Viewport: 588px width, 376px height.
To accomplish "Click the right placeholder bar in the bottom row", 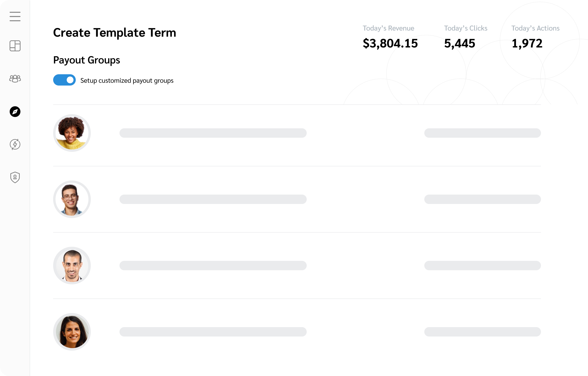I will click(483, 332).
